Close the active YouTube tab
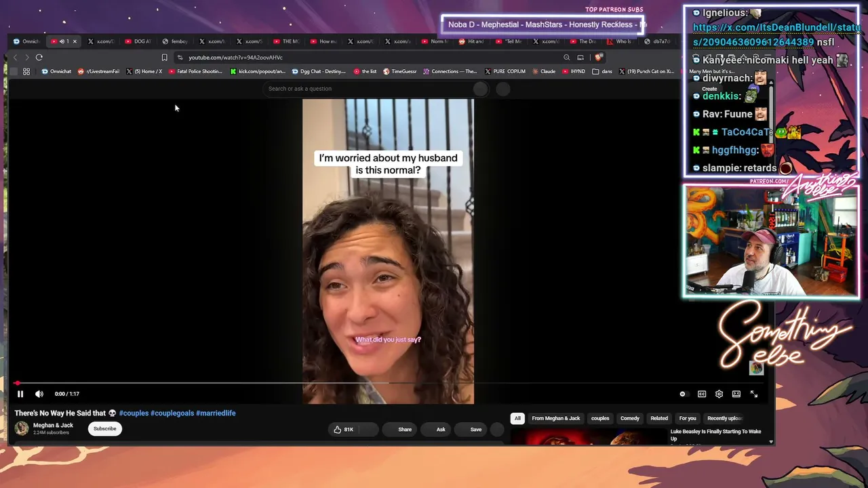The height and width of the screenshot is (488, 868). click(75, 41)
